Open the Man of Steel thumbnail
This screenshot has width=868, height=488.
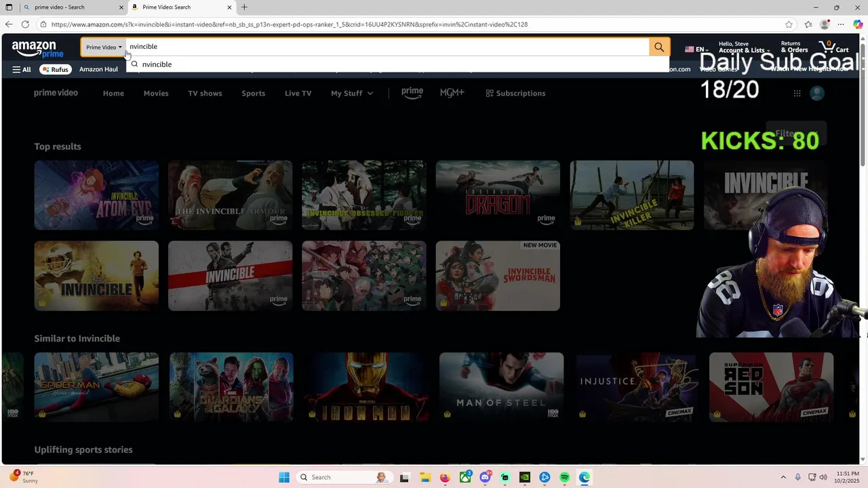(x=501, y=387)
